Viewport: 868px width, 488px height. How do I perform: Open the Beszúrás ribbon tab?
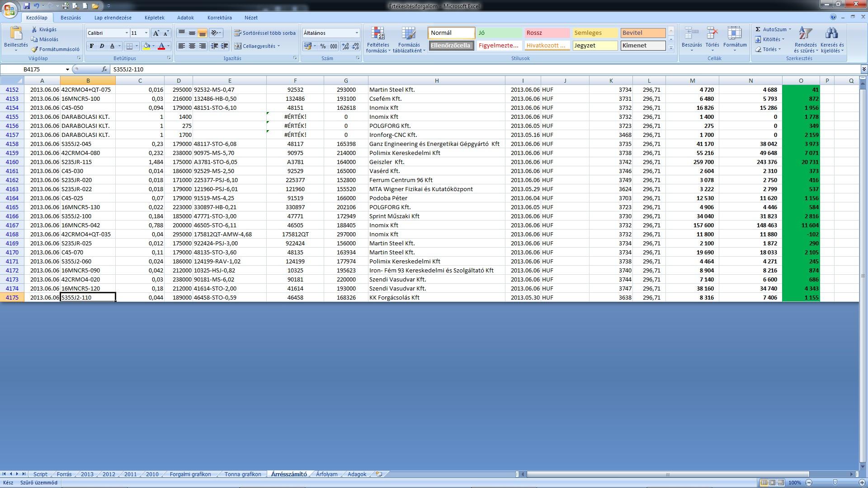[x=71, y=18]
